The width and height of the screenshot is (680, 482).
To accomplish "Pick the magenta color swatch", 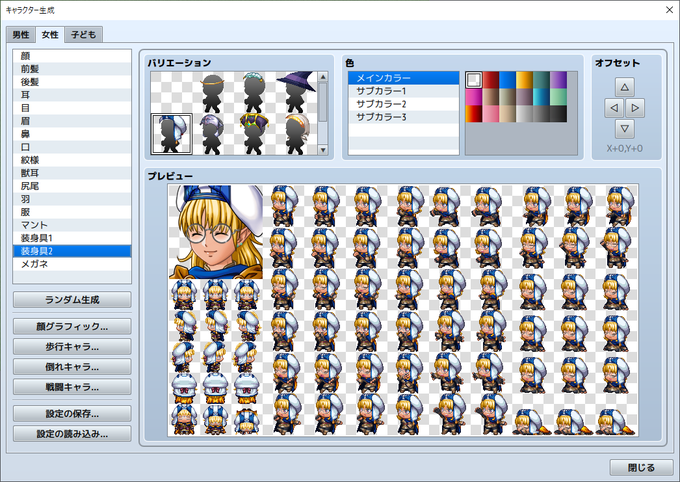I will 474,97.
